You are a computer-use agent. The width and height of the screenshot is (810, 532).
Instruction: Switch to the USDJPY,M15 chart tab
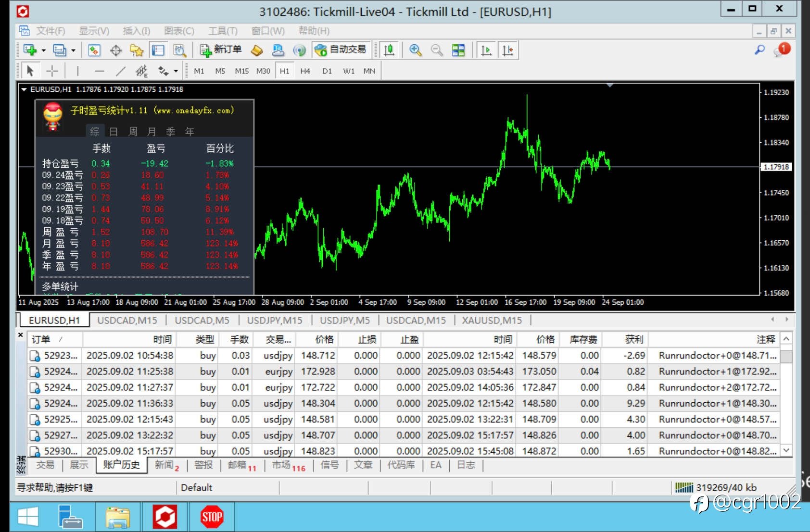[x=275, y=320]
